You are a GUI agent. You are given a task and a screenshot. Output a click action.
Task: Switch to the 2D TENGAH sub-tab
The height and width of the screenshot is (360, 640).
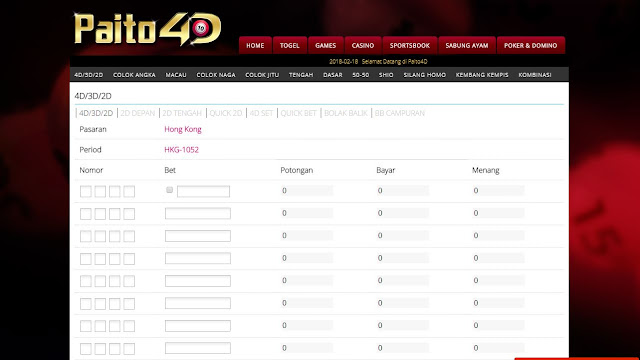click(182, 113)
